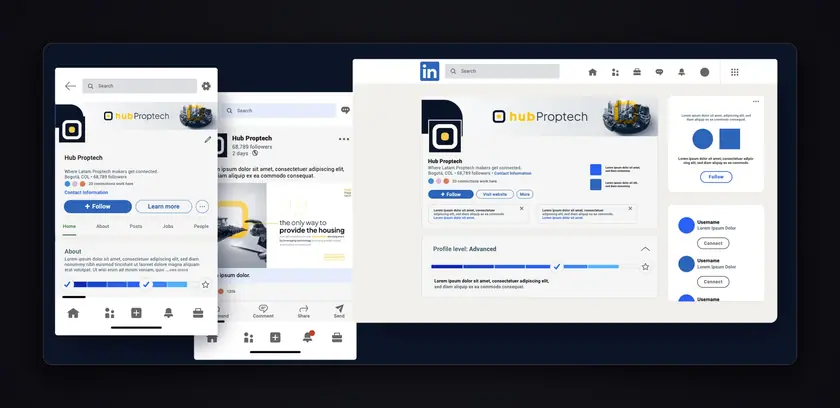Tap star icon beside left mobile progress bar
The image size is (840, 408).
(x=205, y=284)
